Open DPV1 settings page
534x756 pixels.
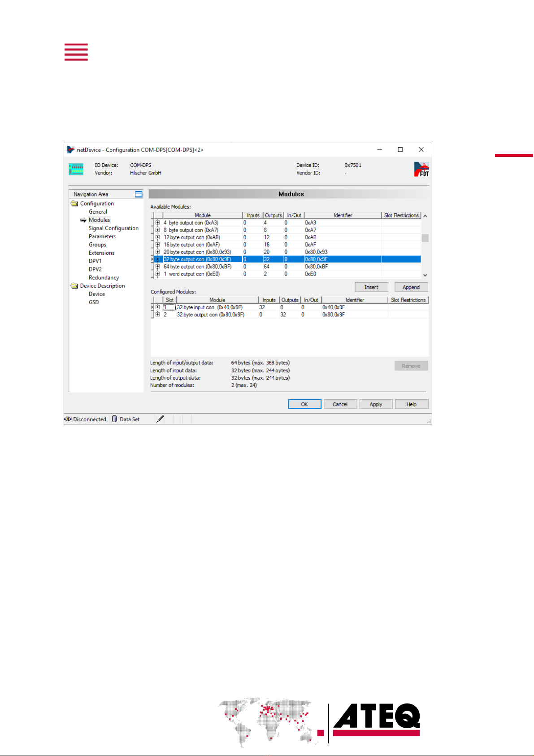[x=95, y=261]
